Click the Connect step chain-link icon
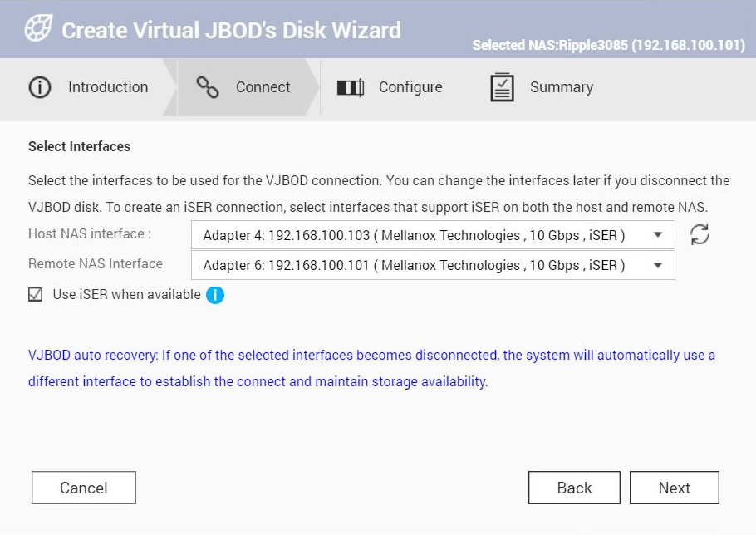 pos(207,87)
